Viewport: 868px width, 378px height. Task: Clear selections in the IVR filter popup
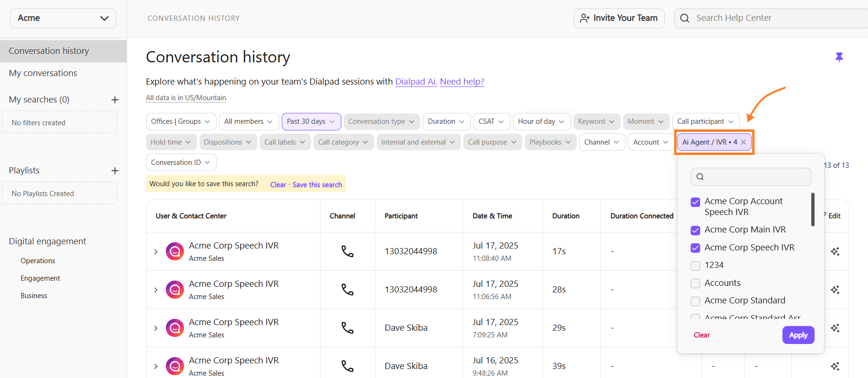[702, 335]
